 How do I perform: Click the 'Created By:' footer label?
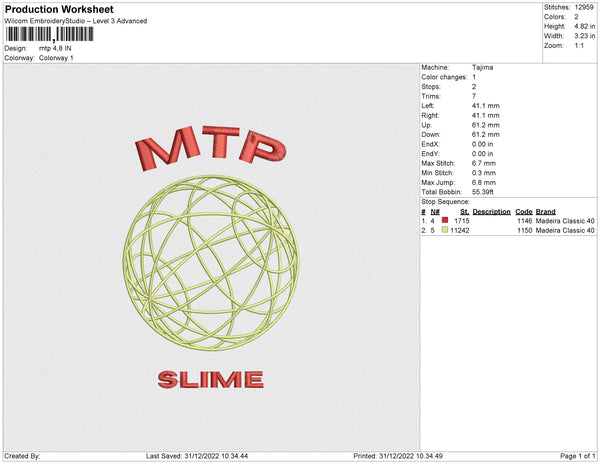22,456
